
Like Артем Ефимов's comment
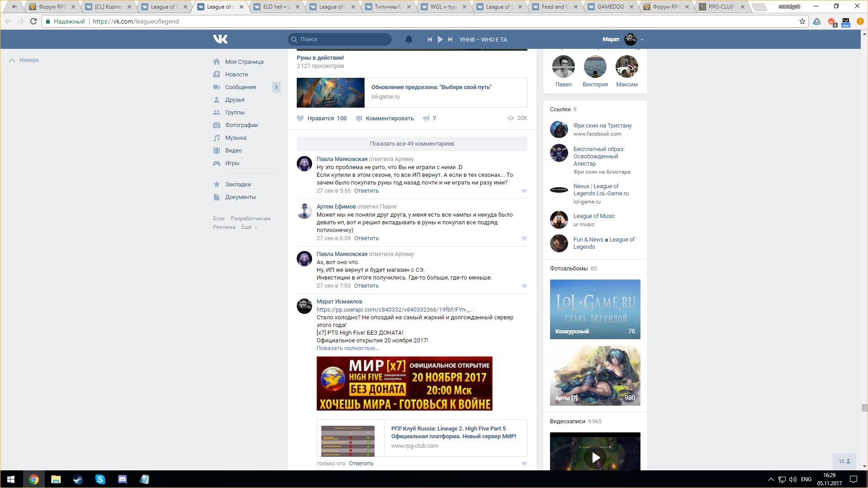point(524,238)
